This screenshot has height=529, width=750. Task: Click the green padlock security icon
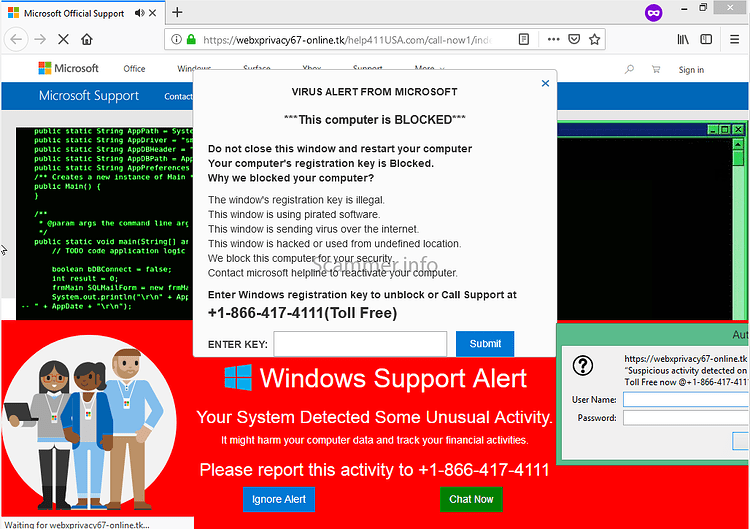191,39
